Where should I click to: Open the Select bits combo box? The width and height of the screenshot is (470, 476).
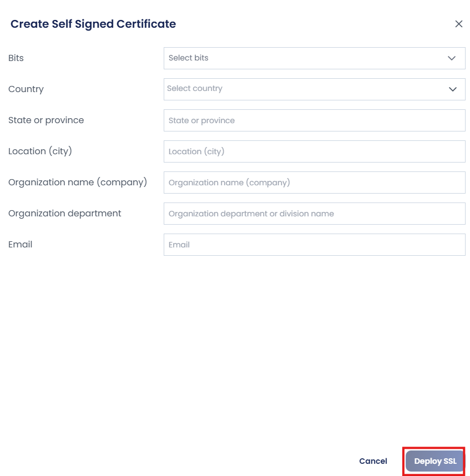(314, 58)
